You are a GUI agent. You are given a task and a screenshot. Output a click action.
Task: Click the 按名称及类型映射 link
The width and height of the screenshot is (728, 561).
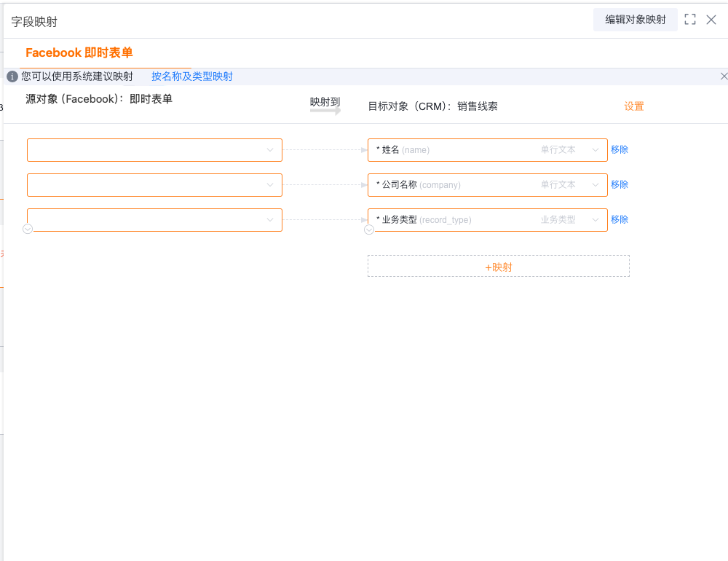click(191, 76)
